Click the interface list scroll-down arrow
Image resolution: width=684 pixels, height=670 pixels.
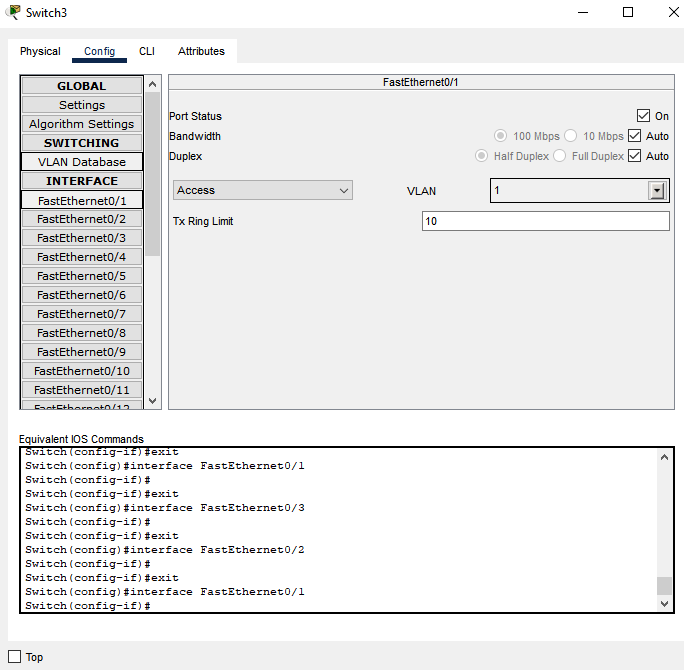(x=152, y=400)
